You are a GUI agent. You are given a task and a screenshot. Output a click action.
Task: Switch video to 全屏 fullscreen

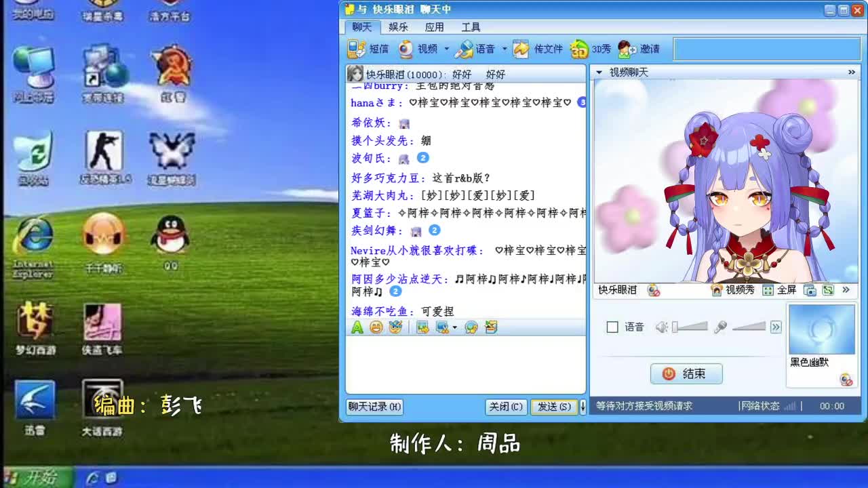click(x=779, y=290)
